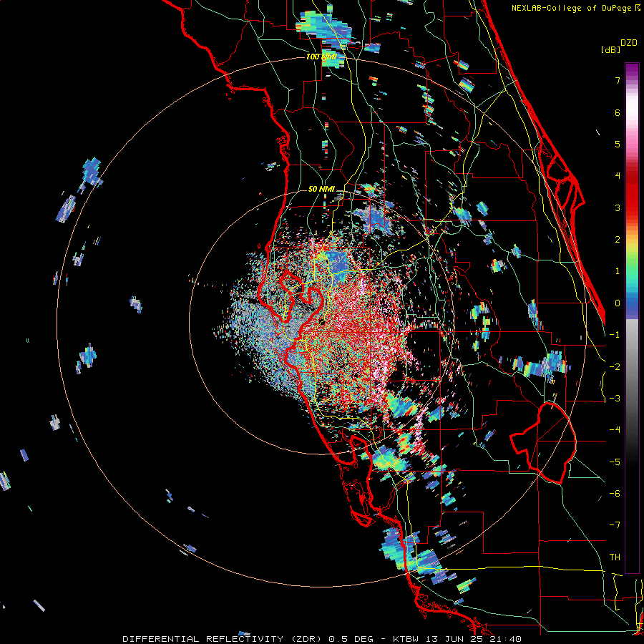Click the [dB] unit label
This screenshot has width=644, height=644.
611,49
